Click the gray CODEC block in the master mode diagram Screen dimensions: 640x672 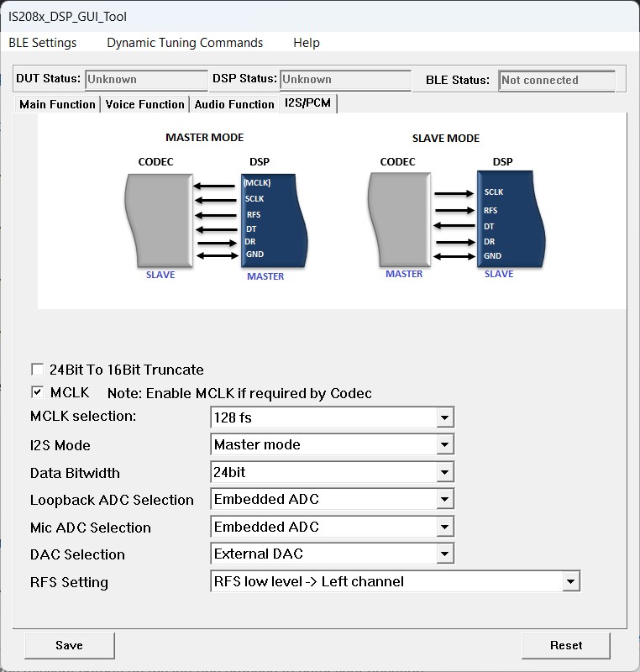159,220
